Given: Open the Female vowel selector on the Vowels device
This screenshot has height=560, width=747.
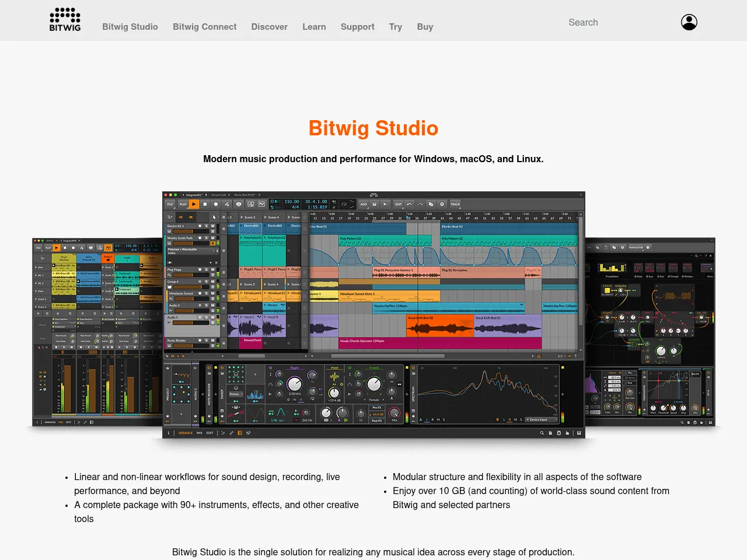Looking at the screenshot, I should [373, 400].
